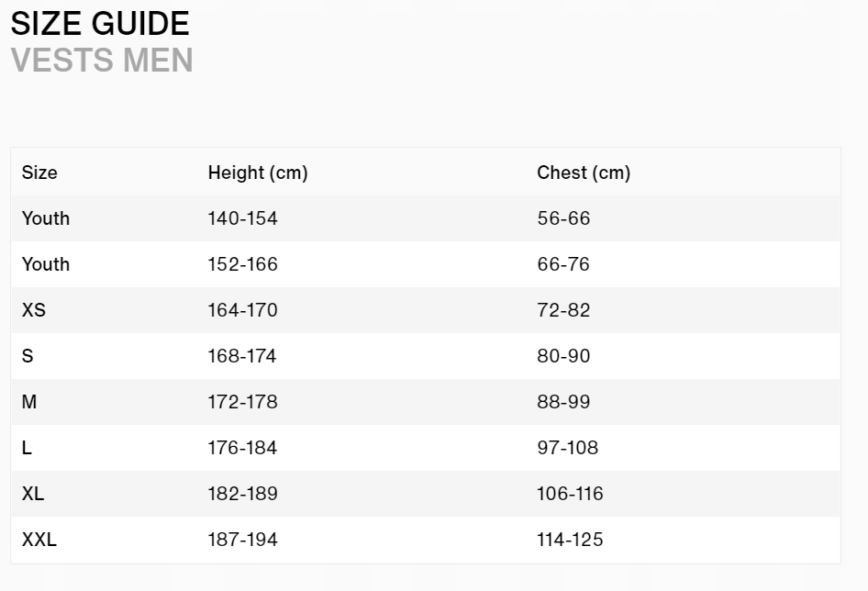
Task: Click the 182-189 height value
Action: [242, 494]
